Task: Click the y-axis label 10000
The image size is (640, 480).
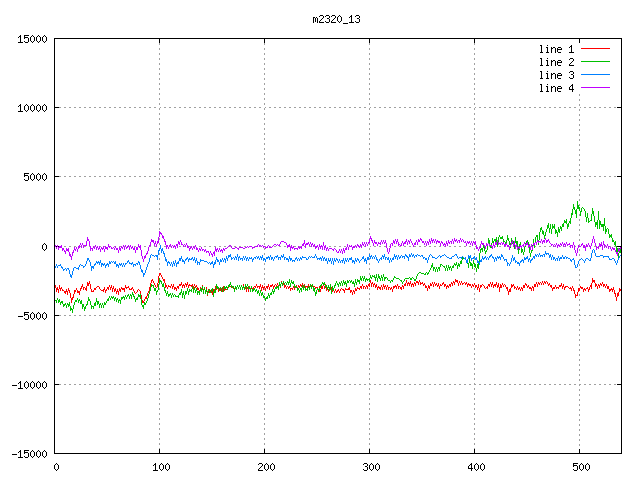Action: coord(32,108)
